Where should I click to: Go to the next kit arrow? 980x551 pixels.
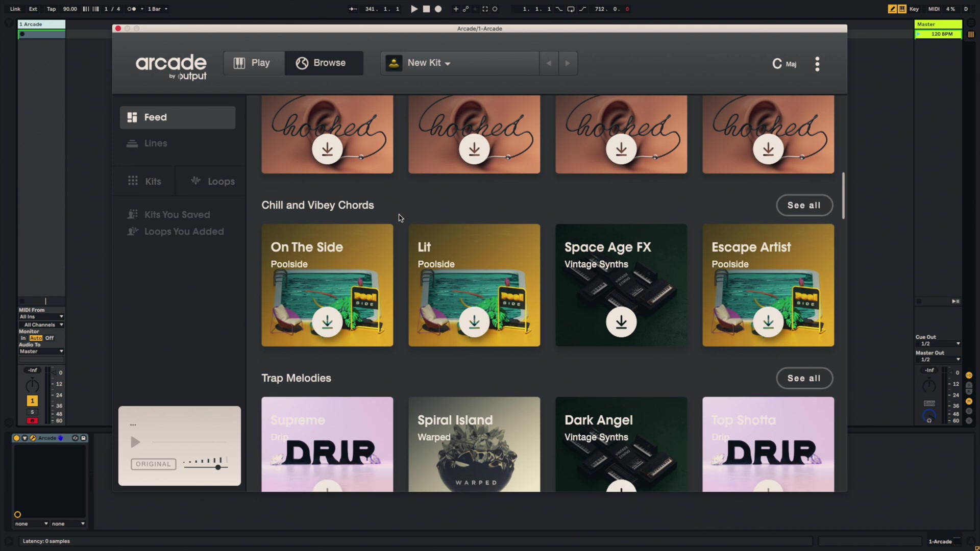tap(568, 63)
